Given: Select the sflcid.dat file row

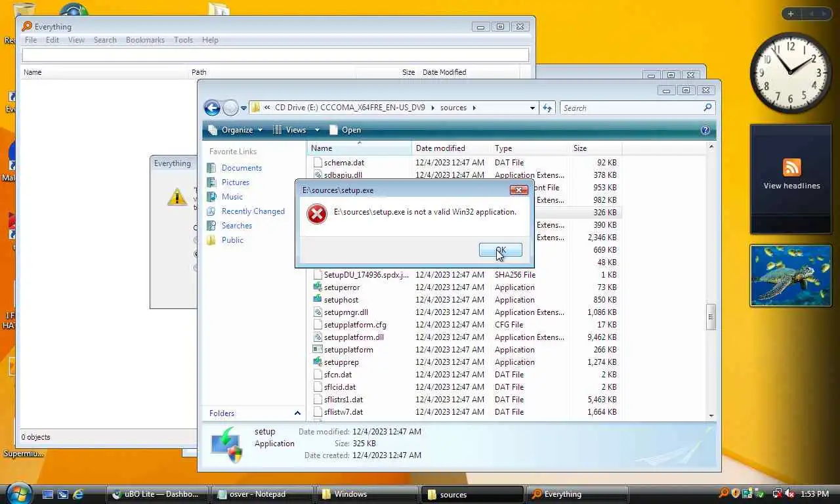Looking at the screenshot, I should coord(465,387).
